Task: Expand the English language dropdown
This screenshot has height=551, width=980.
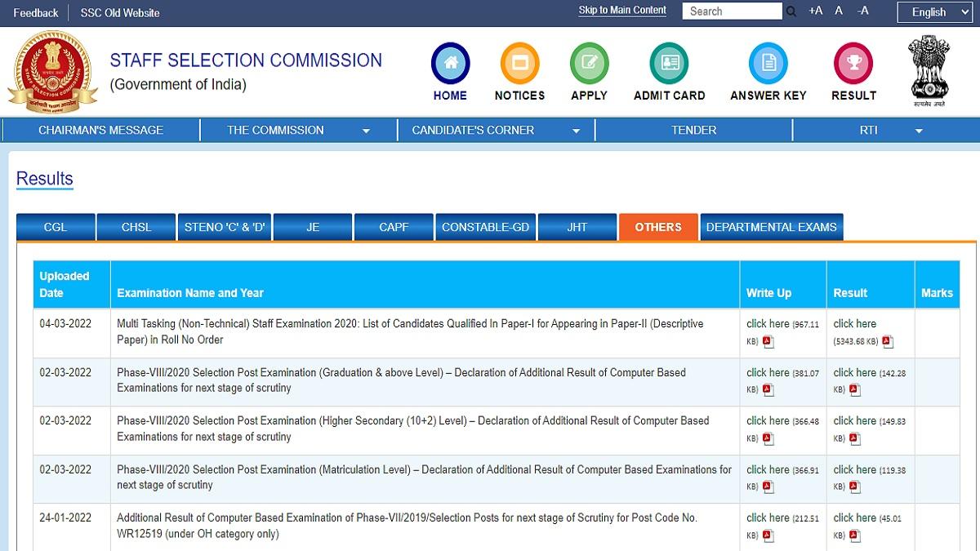Action: coord(933,12)
